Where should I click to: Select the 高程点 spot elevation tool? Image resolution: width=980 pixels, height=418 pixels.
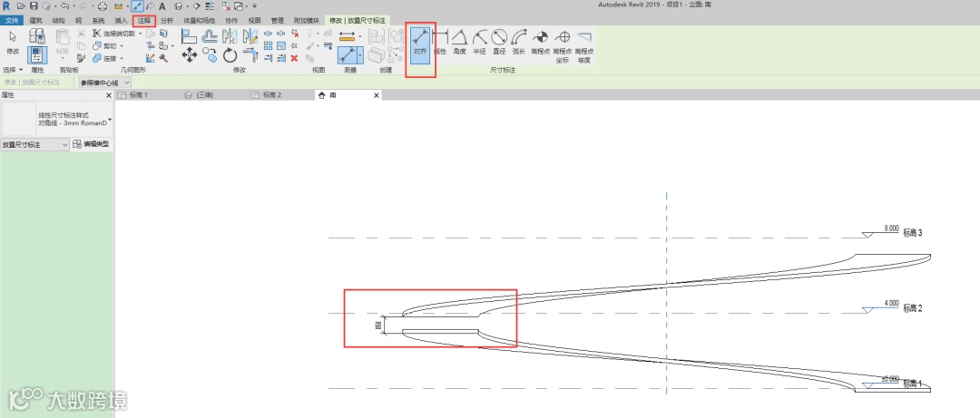tap(540, 41)
